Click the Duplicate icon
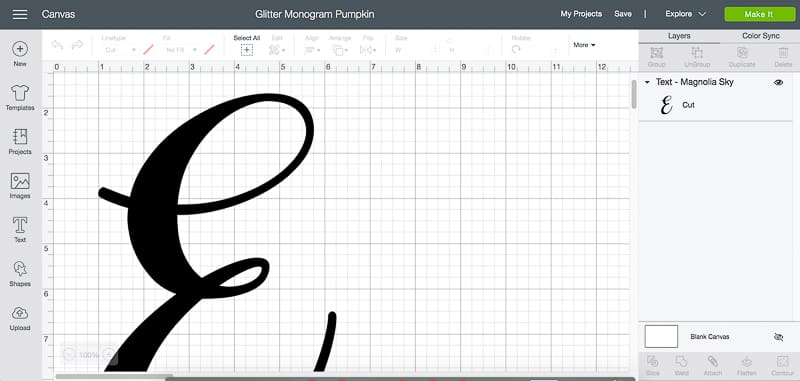The image size is (800, 381). click(x=742, y=53)
